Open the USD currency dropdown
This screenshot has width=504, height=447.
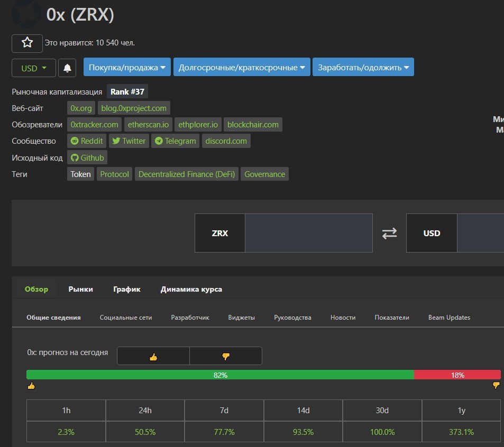34,68
